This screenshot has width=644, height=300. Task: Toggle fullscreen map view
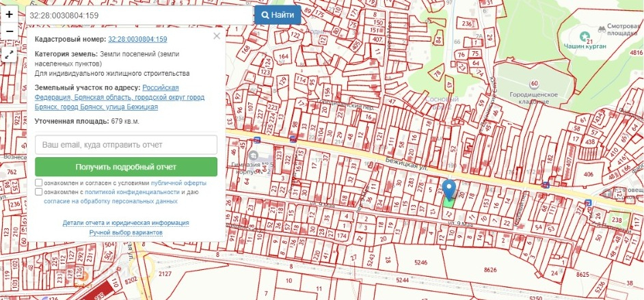pos(9,54)
